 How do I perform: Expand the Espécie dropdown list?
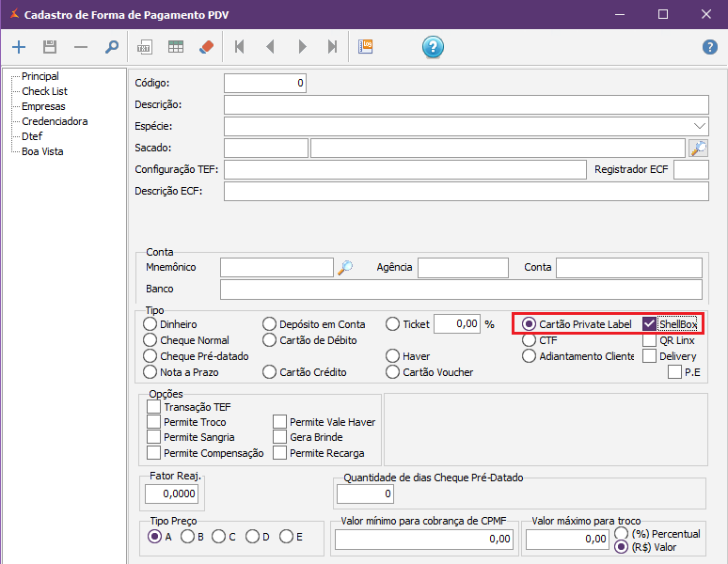tap(700, 126)
